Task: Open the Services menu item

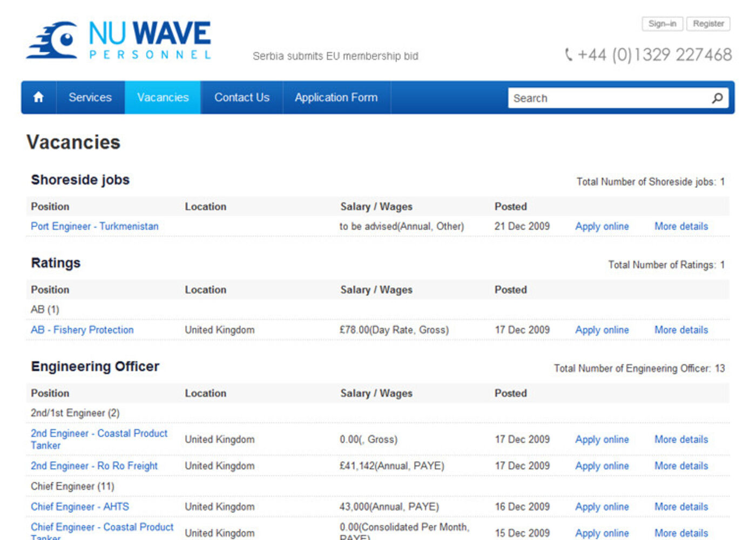Action: (90, 98)
